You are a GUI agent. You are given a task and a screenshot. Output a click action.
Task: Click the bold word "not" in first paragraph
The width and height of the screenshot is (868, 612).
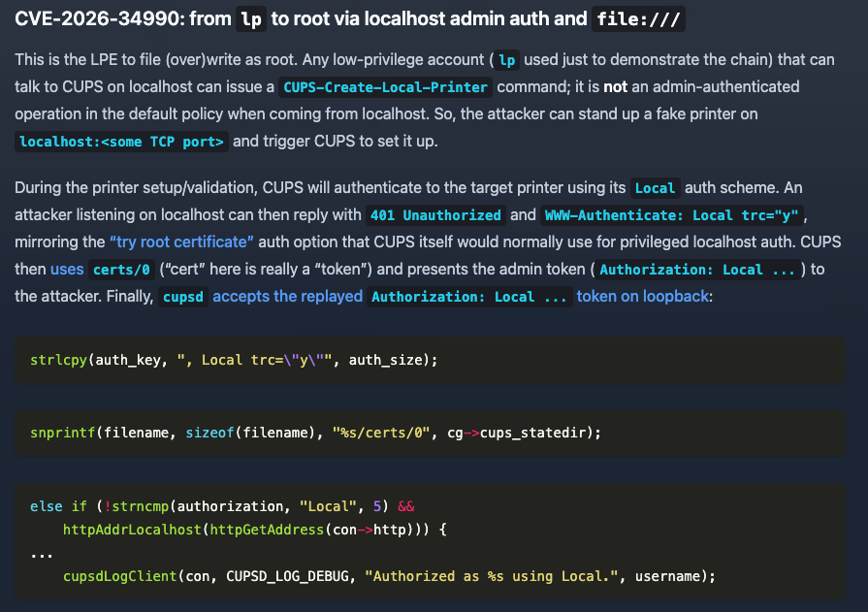pos(615,87)
